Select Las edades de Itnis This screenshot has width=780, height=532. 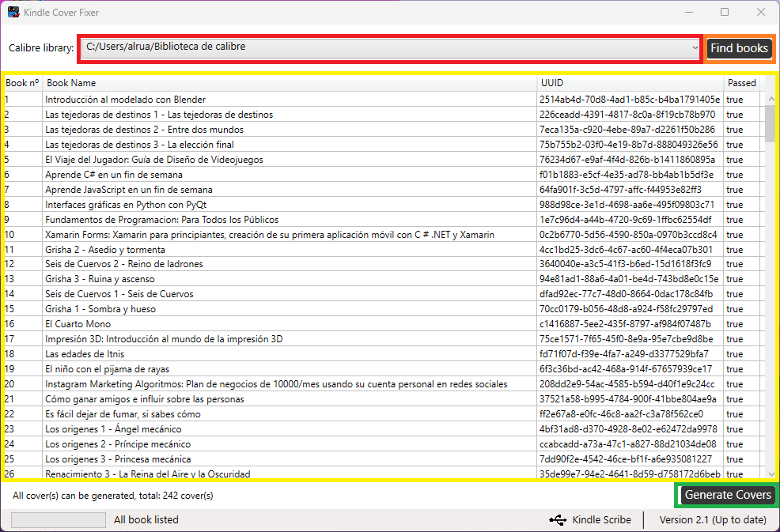point(382,354)
